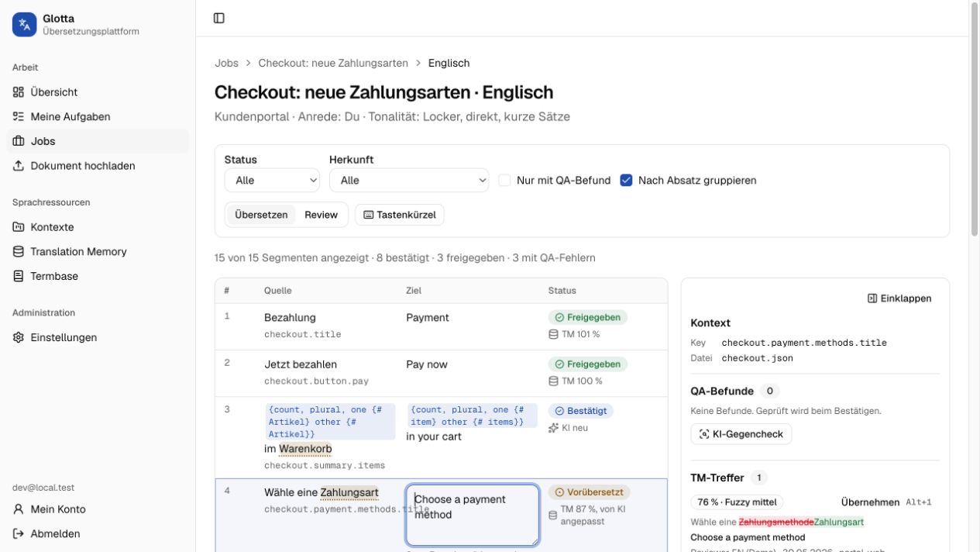Collapse side panel with Einklappen
The width and height of the screenshot is (980, 552).
899,298
